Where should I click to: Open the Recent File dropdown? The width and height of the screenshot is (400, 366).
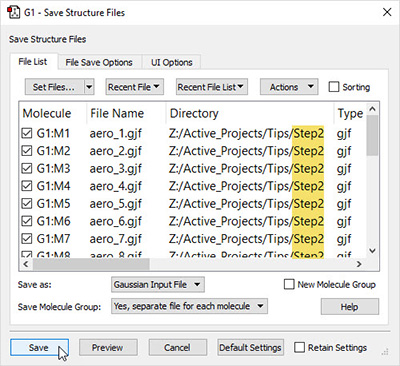[135, 87]
